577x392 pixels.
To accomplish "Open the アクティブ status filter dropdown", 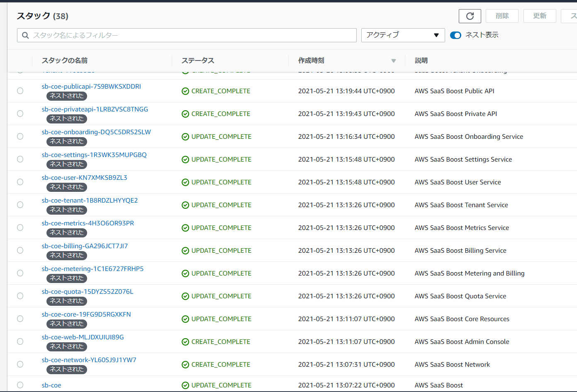I will coord(402,35).
